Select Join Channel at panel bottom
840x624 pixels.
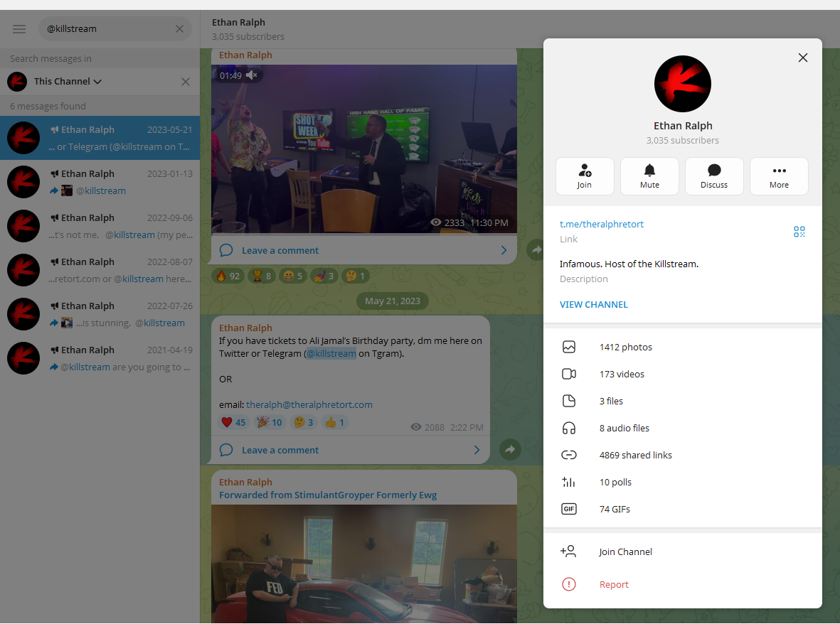(x=683, y=552)
